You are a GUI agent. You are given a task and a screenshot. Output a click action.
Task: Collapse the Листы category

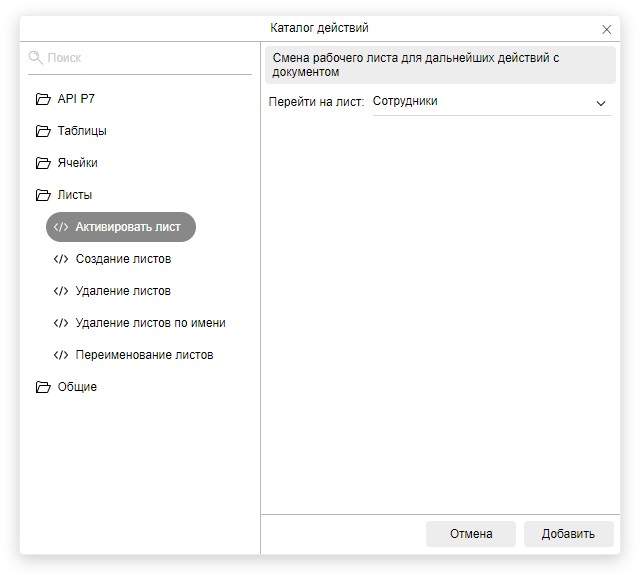(75, 195)
